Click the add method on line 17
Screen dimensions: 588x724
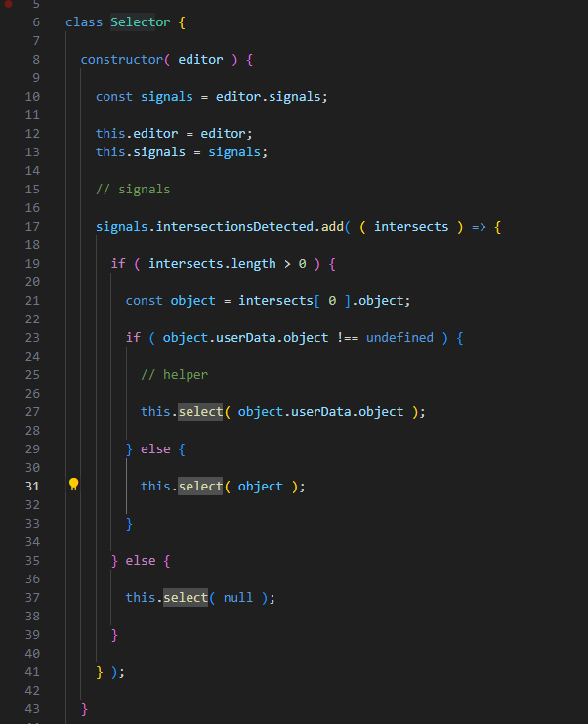click(332, 227)
